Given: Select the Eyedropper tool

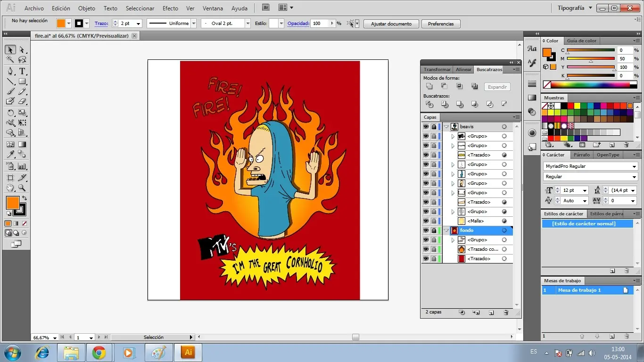Looking at the screenshot, I should coord(10,155).
